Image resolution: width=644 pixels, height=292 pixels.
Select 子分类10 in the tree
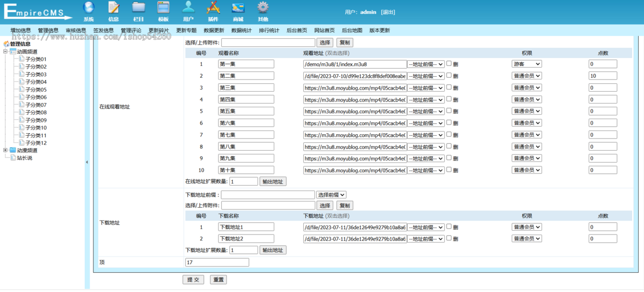point(36,128)
